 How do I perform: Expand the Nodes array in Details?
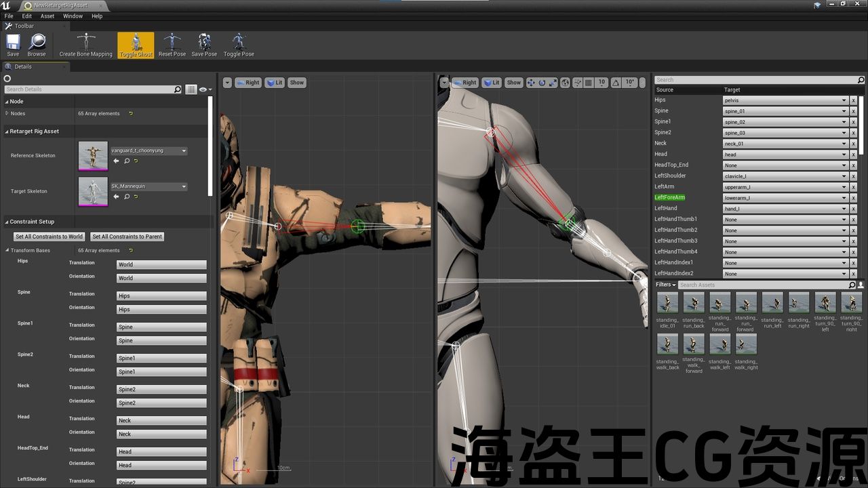(x=7, y=113)
